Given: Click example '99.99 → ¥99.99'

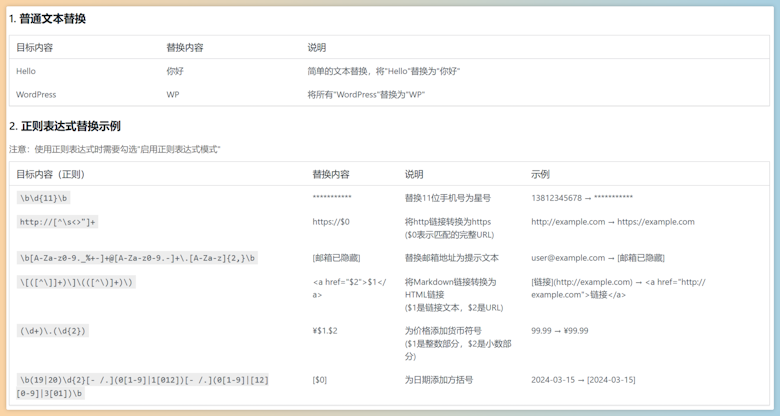Looking at the screenshot, I should tap(560, 331).
